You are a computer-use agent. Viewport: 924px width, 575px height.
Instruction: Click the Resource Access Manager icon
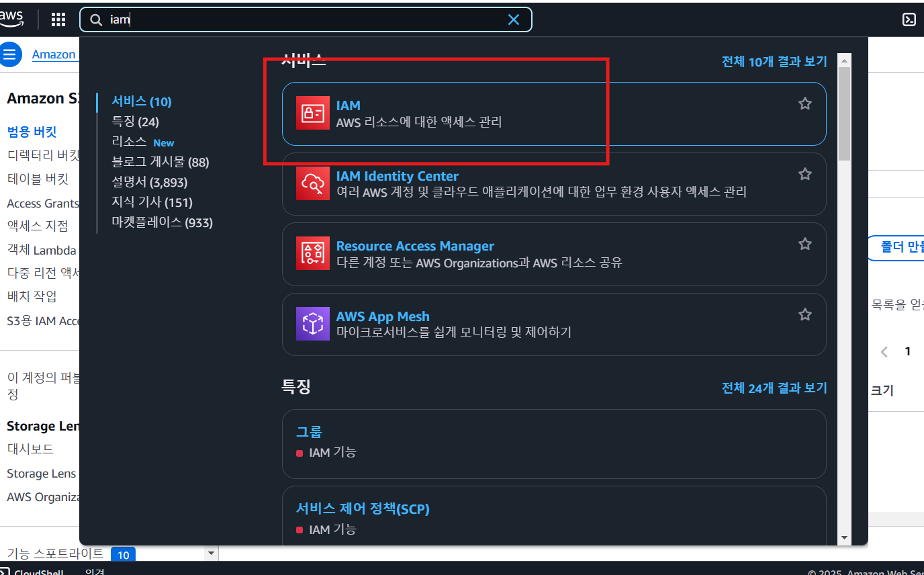(313, 253)
